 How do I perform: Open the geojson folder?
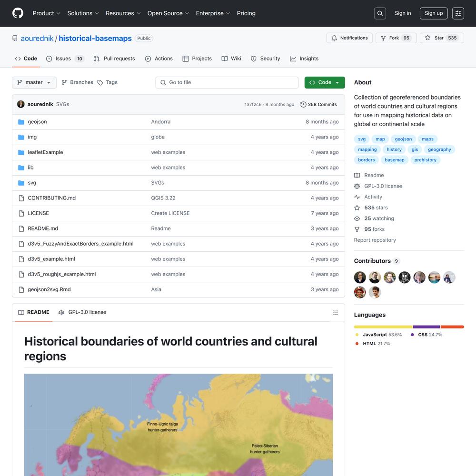tap(37, 122)
